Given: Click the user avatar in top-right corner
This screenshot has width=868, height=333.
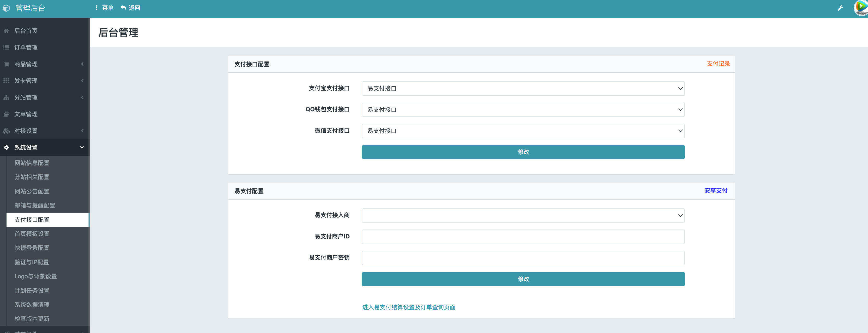Looking at the screenshot, I should pos(861,8).
